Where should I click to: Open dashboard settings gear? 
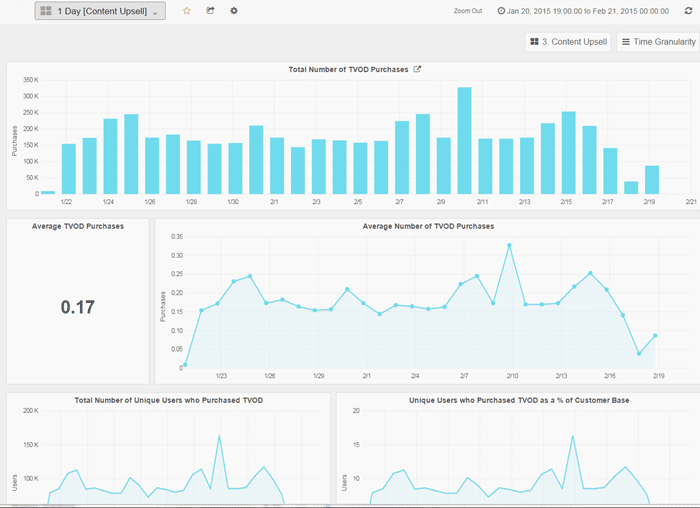234,11
